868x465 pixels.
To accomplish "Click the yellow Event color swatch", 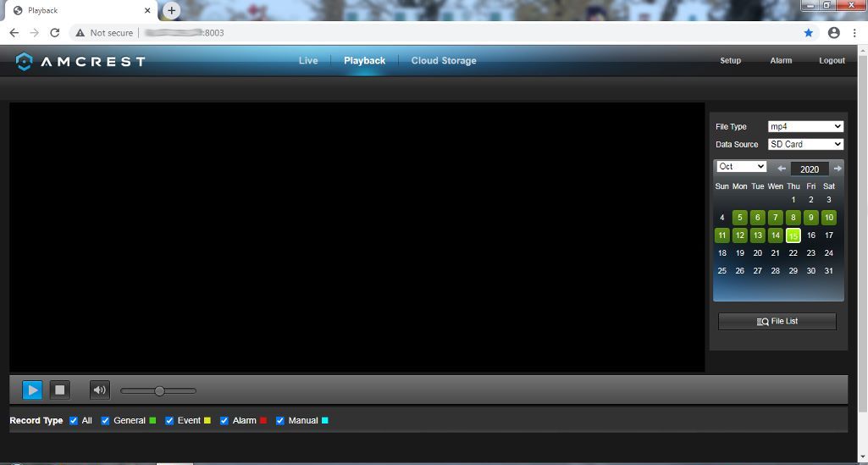I will click(207, 421).
